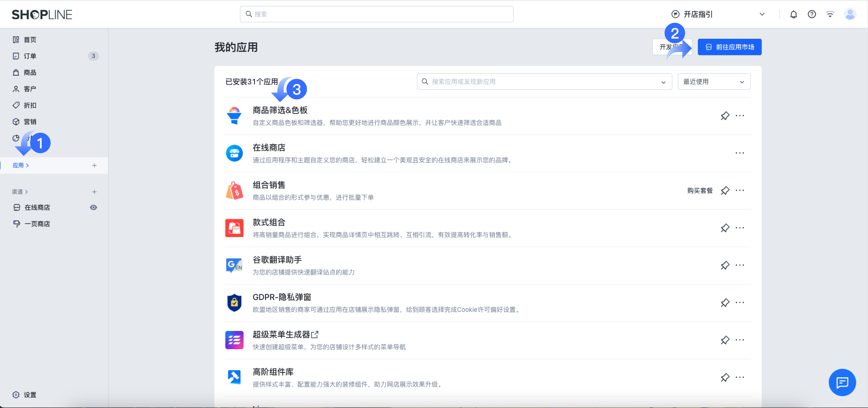Click the 营销 sidebar icon
Screen dimensions: 868x408
16,121
